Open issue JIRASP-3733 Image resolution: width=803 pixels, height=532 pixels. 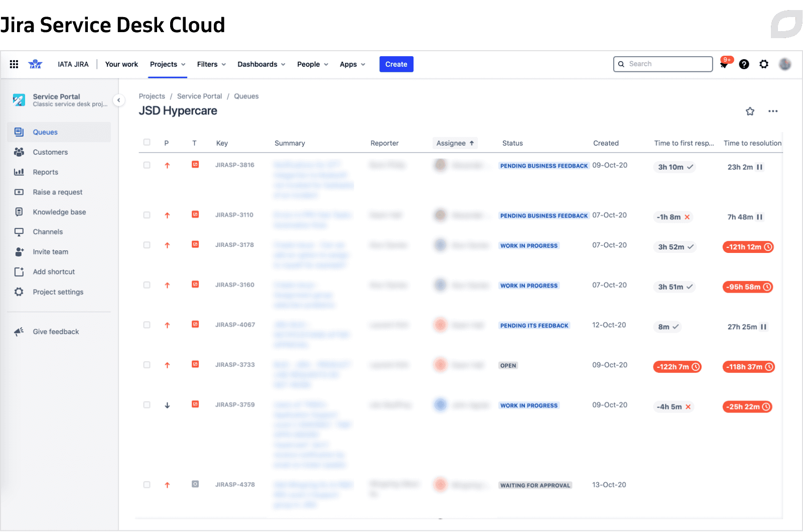coord(235,365)
